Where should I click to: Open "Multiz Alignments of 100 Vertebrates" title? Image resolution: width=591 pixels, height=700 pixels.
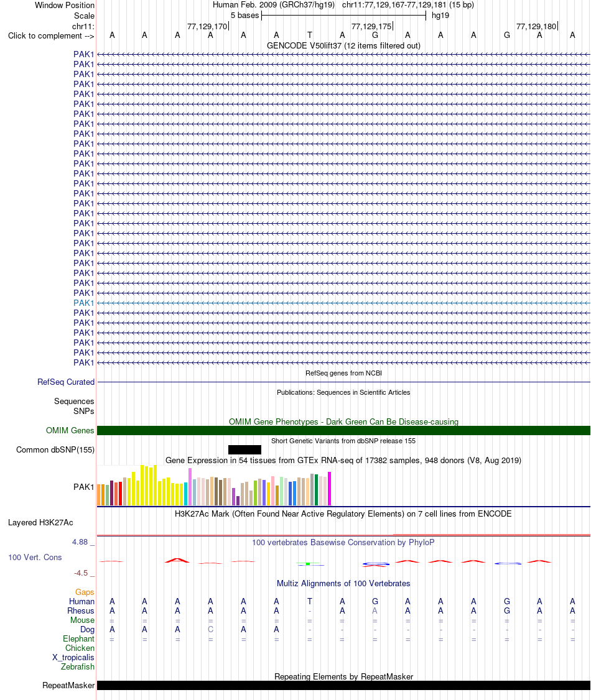(x=343, y=584)
